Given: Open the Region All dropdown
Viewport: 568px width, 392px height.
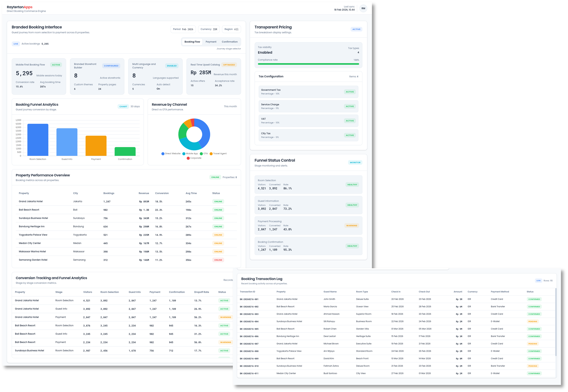Looking at the screenshot, I should coord(231,29).
